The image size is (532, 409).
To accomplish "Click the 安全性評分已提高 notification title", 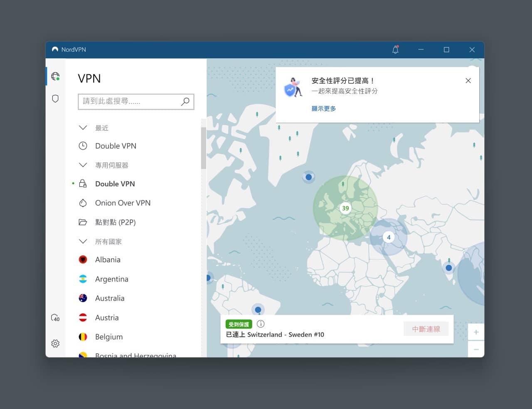I will click(343, 81).
